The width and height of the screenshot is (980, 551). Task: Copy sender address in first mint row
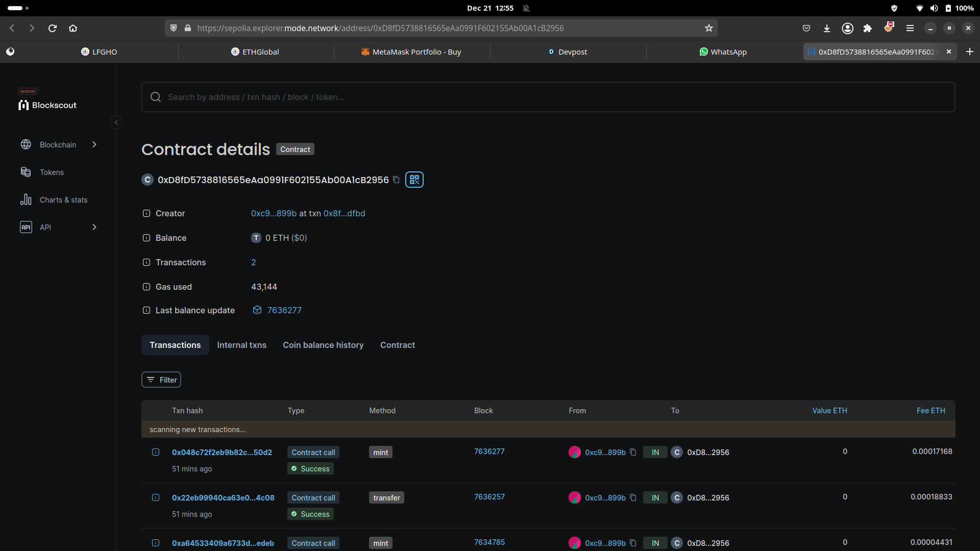(633, 452)
